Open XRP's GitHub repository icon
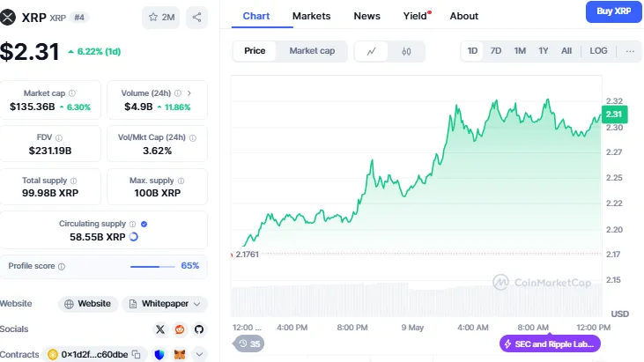Viewport: 644px width, 362px height. (x=199, y=329)
